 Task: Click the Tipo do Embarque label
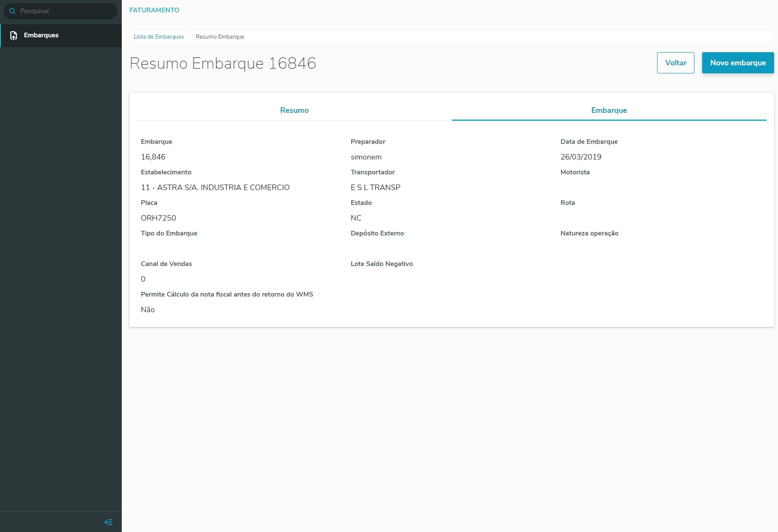(169, 233)
